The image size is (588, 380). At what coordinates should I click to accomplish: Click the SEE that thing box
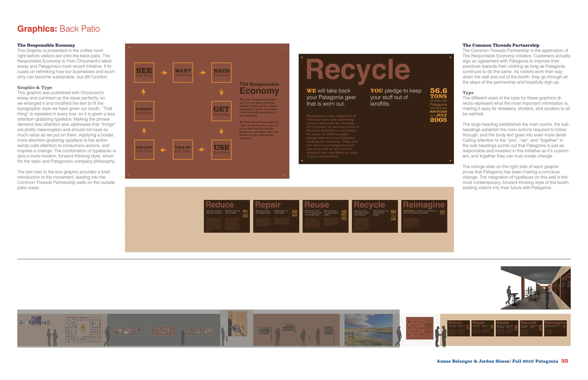pyautogui.click(x=144, y=73)
